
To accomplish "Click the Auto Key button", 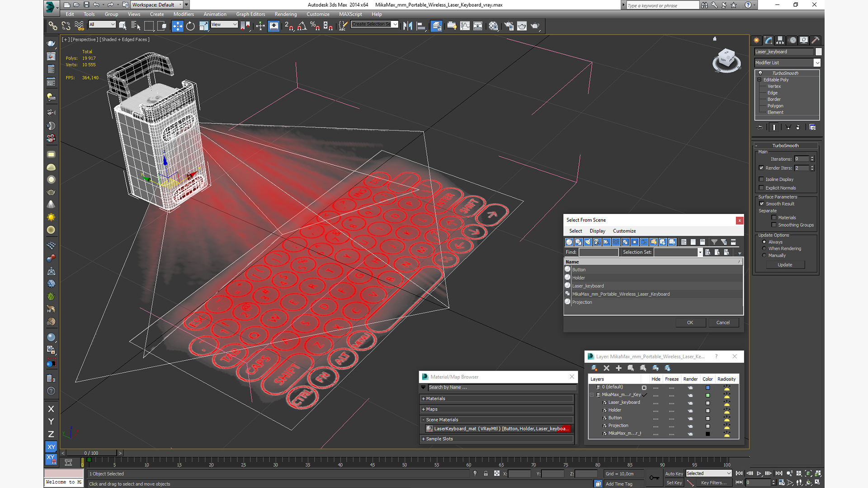I will click(x=674, y=474).
